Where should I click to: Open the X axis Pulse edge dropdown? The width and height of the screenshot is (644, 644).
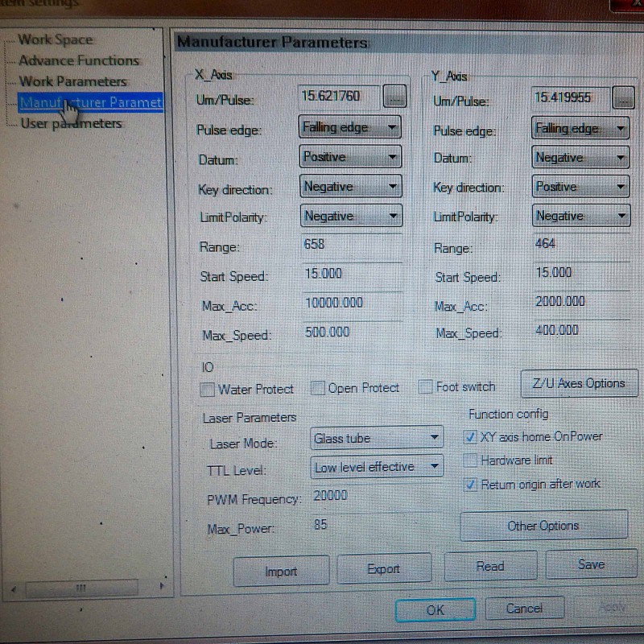tap(350, 127)
